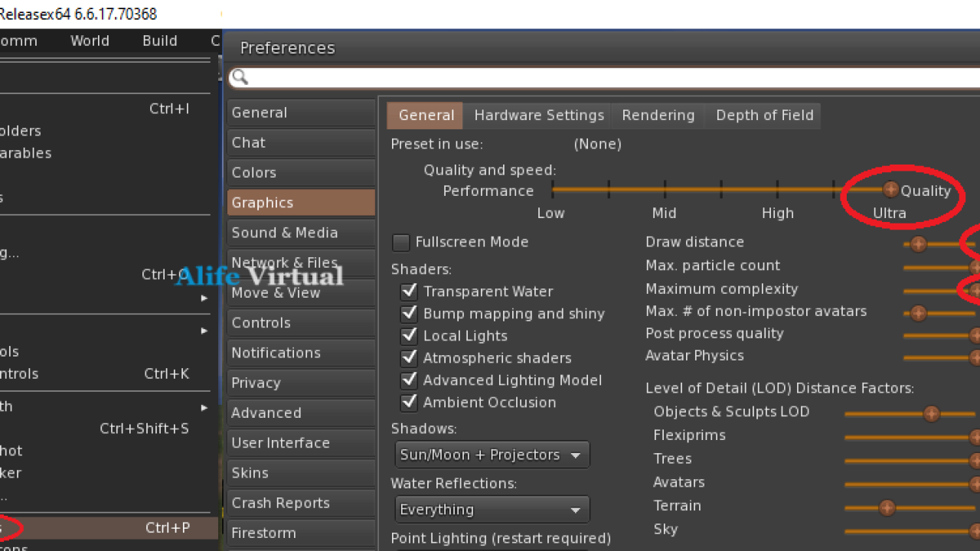This screenshot has width=980, height=551.
Task: Open the World menu
Action: [90, 41]
